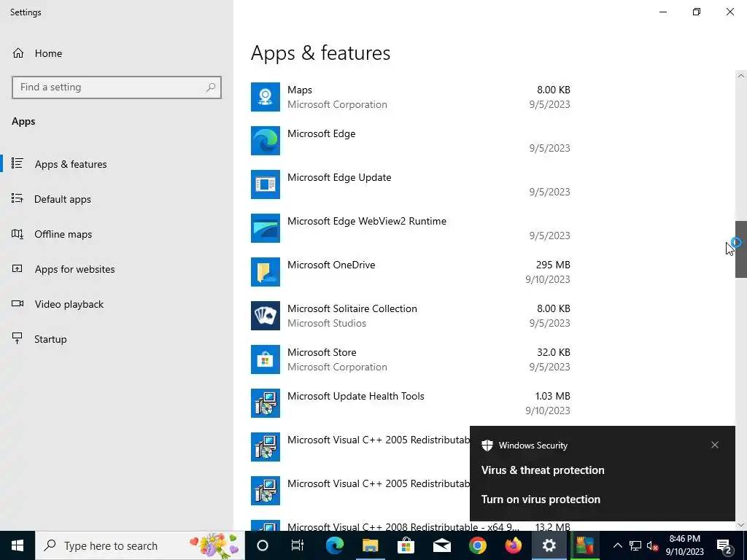
Task: Open the Action Center notifications
Action: [x=724, y=545]
